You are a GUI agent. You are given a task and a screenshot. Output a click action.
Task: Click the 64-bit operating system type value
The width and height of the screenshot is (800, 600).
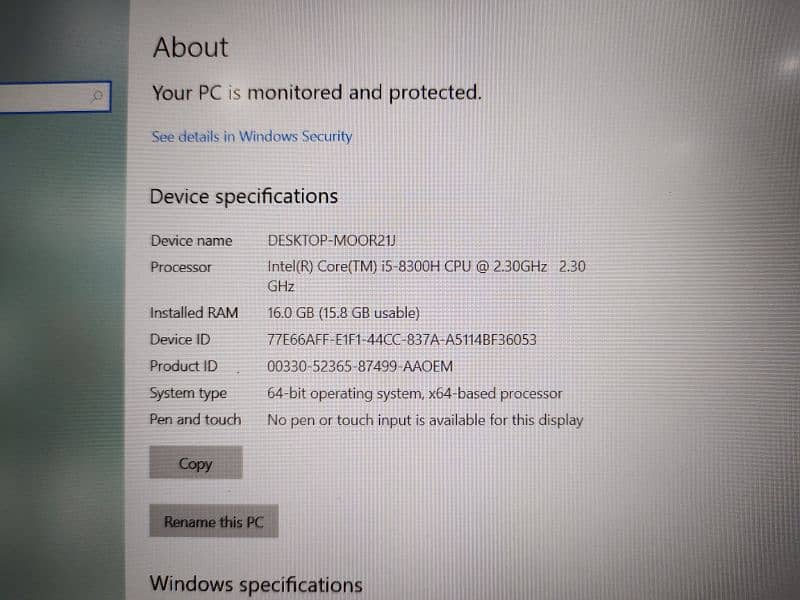click(x=415, y=393)
